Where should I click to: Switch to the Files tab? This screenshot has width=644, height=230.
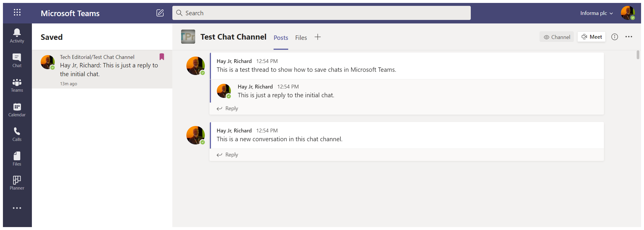click(x=301, y=38)
